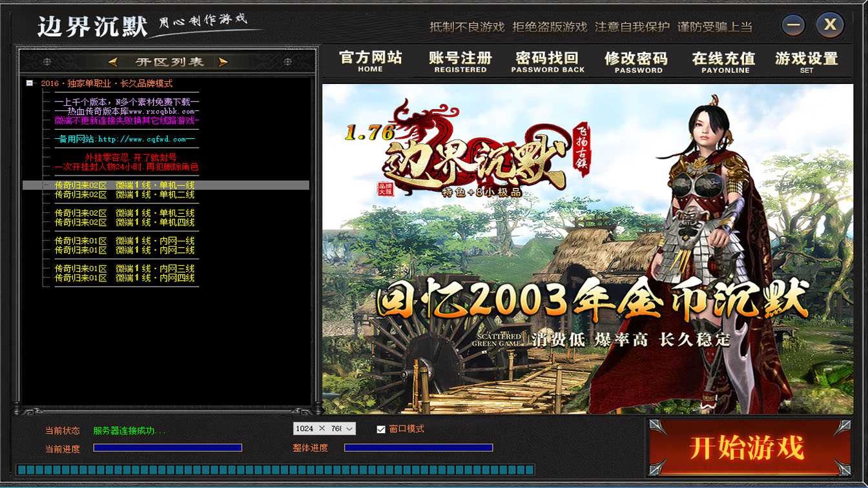Click the 备用网站 cqfwd.com link

(125, 139)
